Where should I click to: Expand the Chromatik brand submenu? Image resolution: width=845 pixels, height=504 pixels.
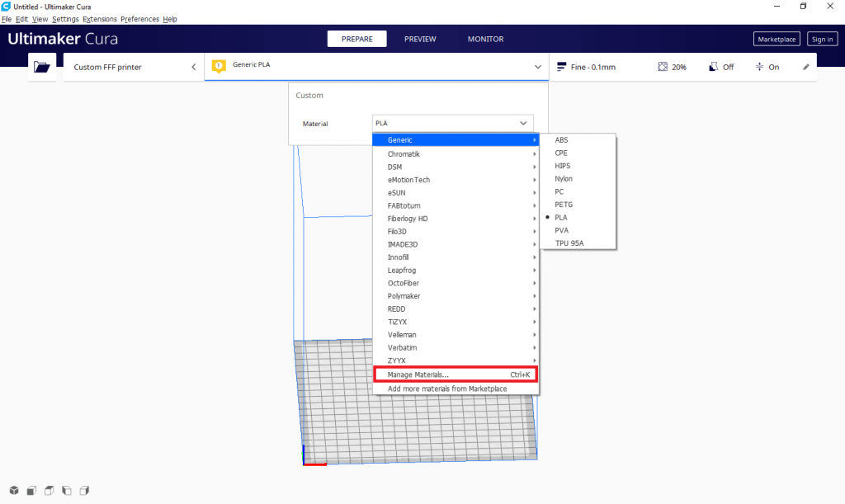[x=456, y=154]
